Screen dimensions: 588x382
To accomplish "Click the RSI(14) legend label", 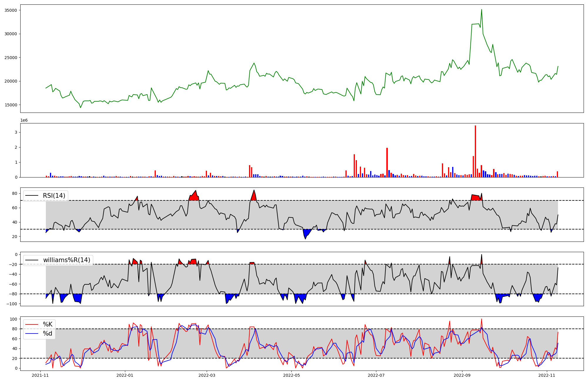I will click(x=54, y=196).
